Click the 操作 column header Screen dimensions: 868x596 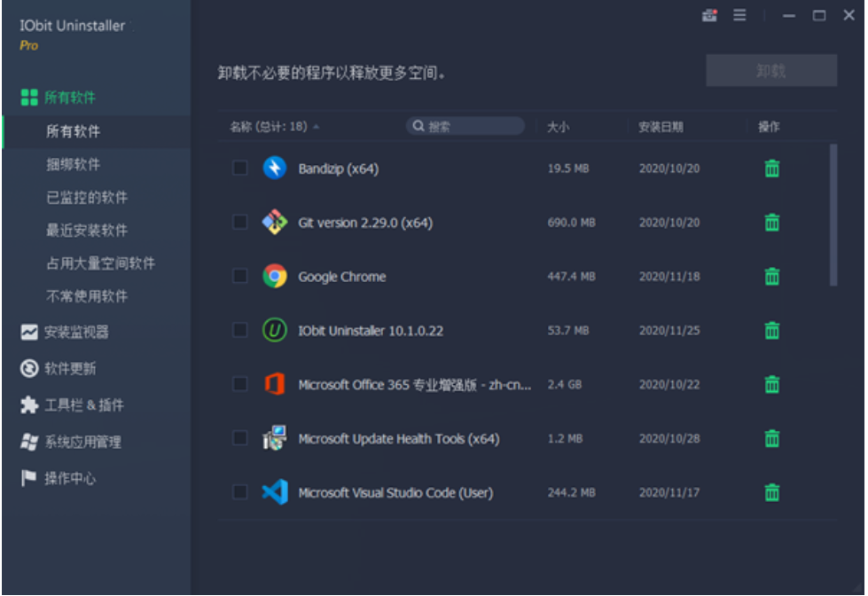pyautogui.click(x=769, y=127)
